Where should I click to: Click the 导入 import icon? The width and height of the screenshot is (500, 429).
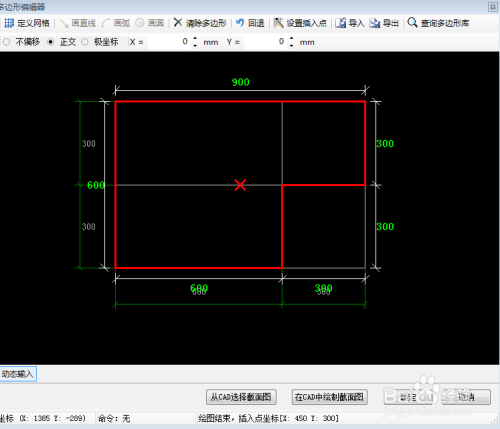point(341,23)
